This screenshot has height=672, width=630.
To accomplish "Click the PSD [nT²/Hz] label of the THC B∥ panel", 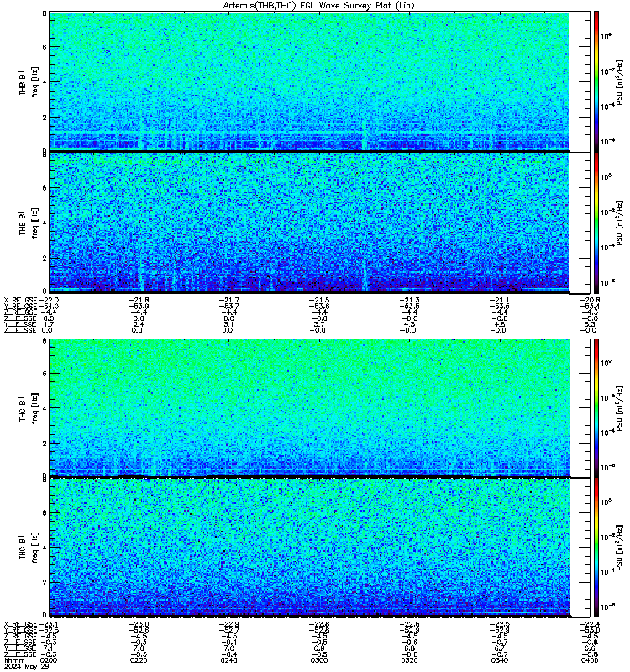I will click(619, 548).
